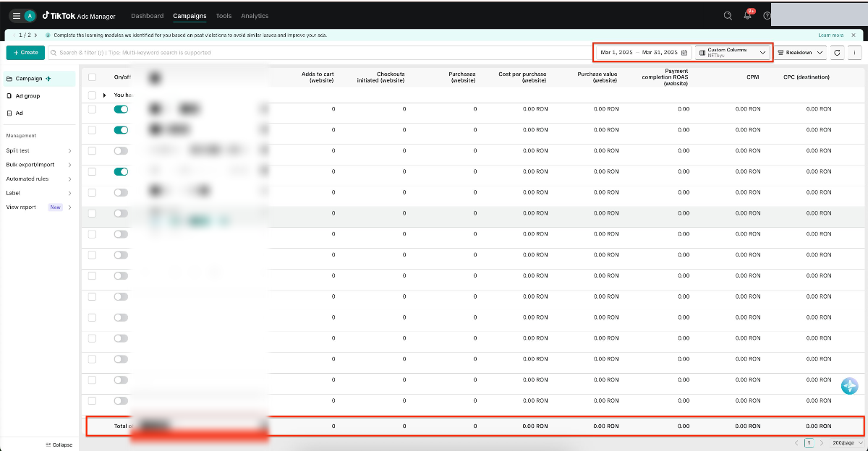This screenshot has width=868, height=451.
Task: Click the Payment completion ROAS header
Action: pyautogui.click(x=665, y=79)
